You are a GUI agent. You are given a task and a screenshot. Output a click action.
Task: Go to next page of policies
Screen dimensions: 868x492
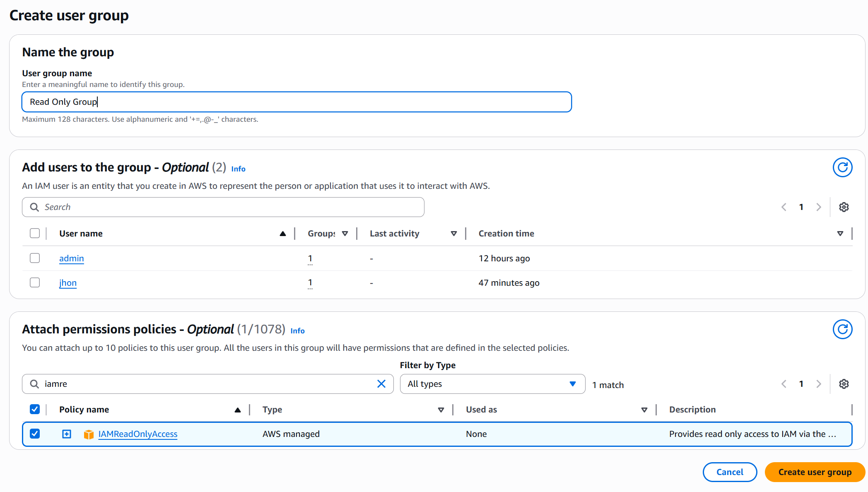(x=818, y=384)
